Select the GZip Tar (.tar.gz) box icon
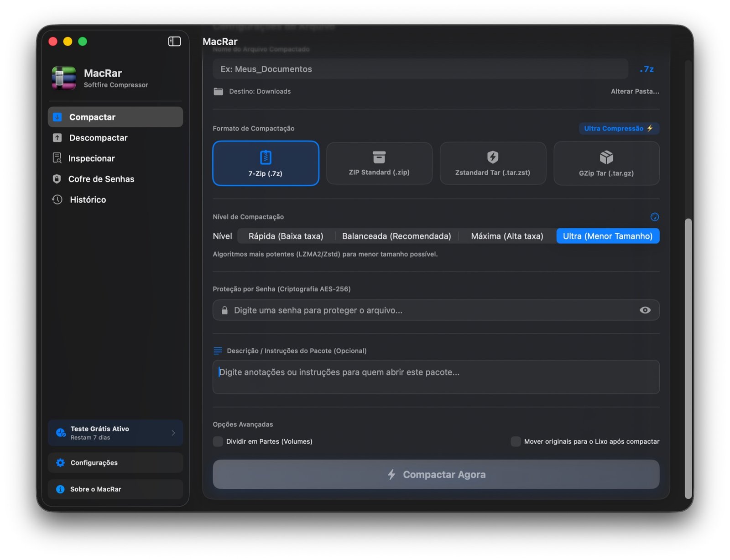 606,157
